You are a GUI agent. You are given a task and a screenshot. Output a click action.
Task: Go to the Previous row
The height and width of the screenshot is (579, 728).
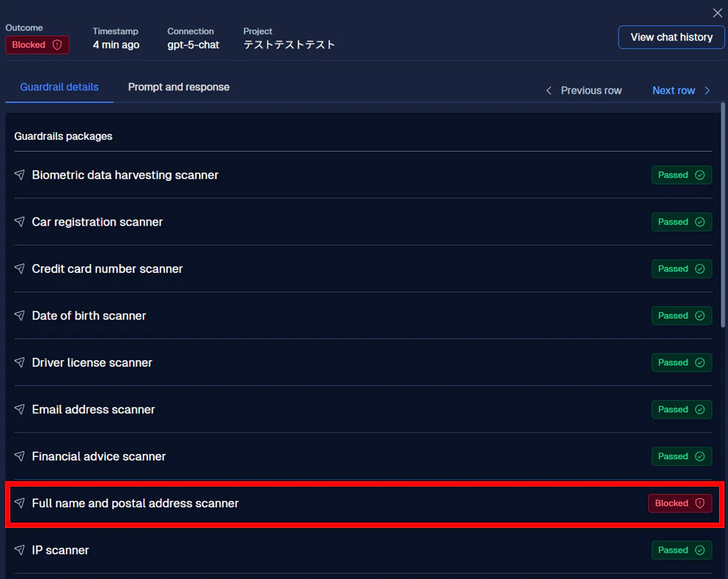tap(584, 90)
